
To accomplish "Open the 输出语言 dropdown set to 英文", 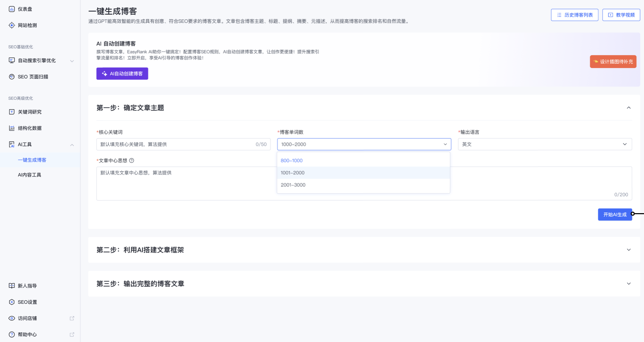I will click(545, 144).
